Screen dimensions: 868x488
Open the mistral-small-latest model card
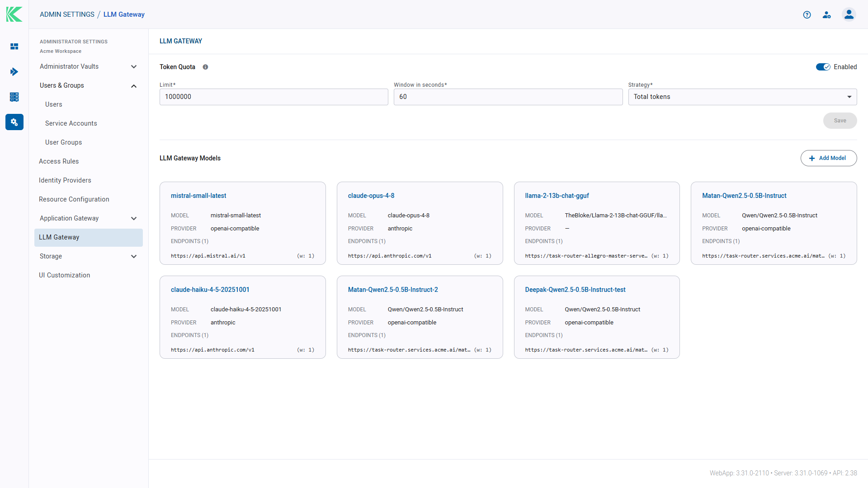243,223
